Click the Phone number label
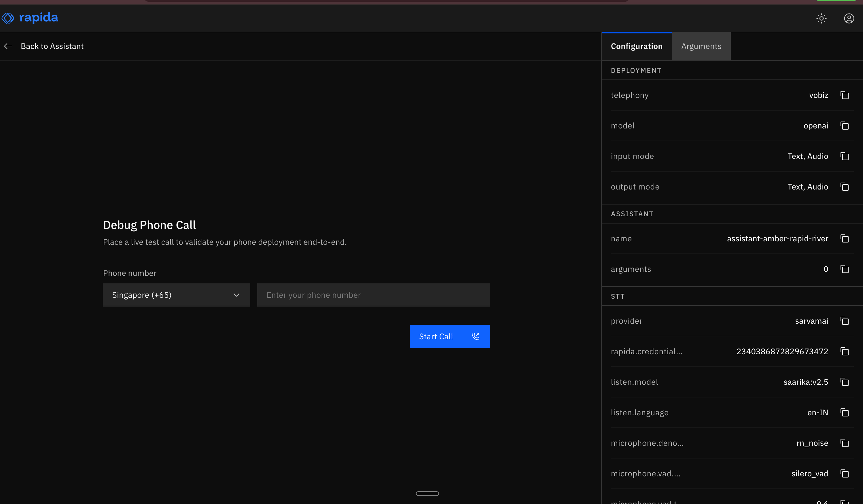 130,273
